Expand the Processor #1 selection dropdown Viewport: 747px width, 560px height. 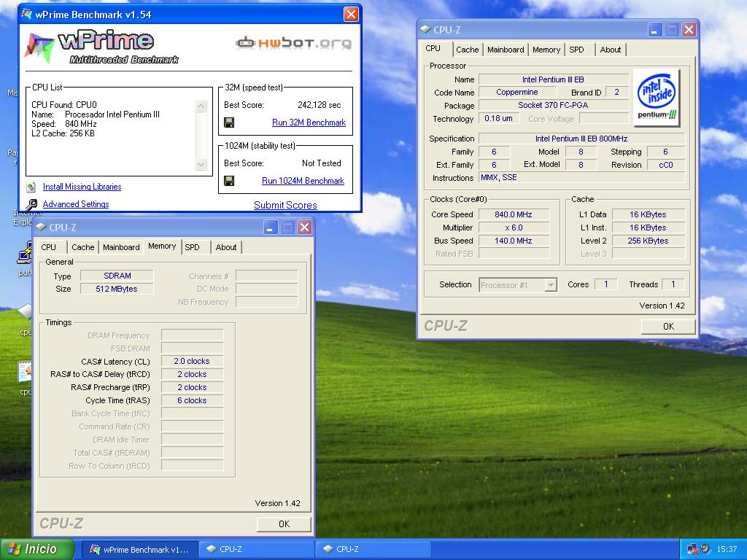click(x=551, y=285)
